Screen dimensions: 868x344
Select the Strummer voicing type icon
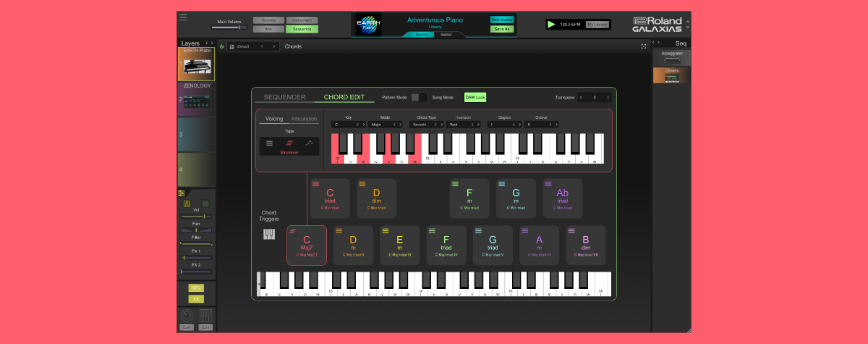click(x=289, y=143)
